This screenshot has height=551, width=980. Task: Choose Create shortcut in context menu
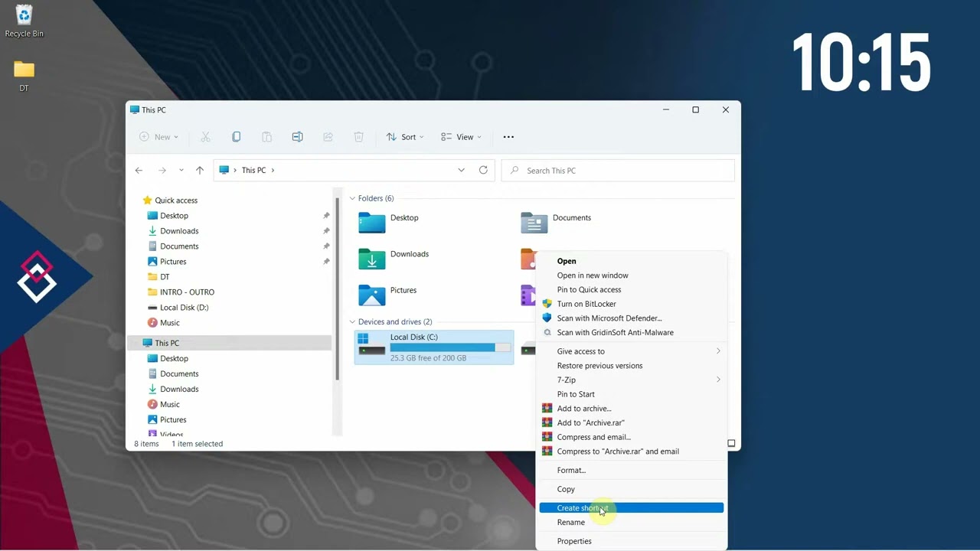(632, 508)
